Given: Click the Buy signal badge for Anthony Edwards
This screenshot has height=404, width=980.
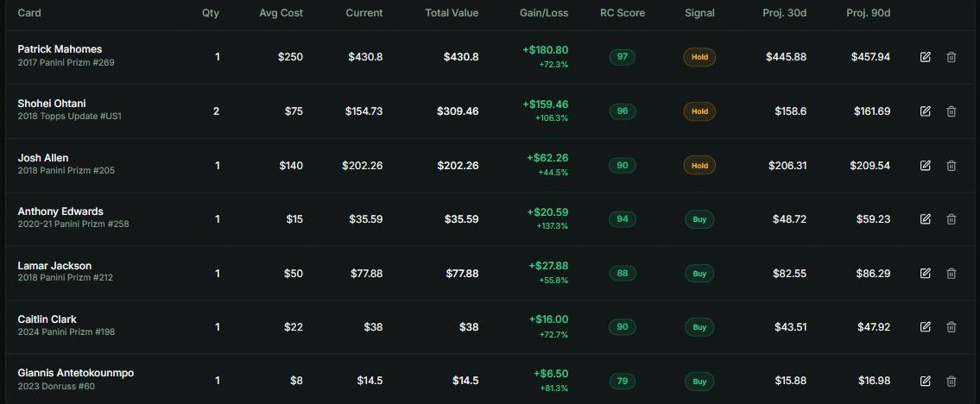Looking at the screenshot, I should point(699,219).
